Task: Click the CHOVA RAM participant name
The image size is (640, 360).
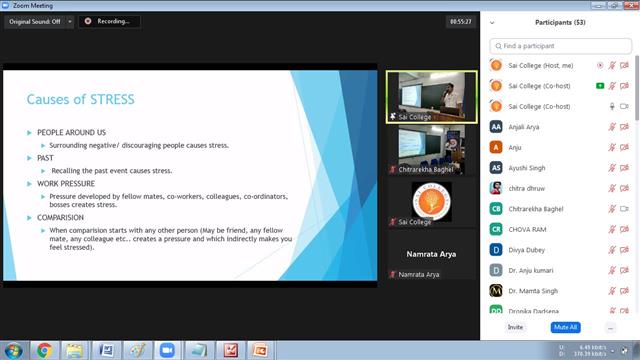Action: point(527,229)
